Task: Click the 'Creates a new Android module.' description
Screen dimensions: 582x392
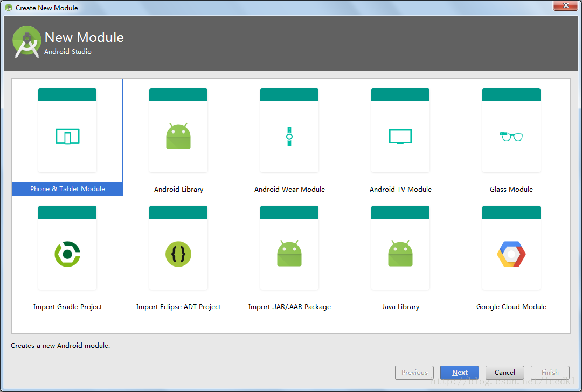Action: tap(60, 345)
